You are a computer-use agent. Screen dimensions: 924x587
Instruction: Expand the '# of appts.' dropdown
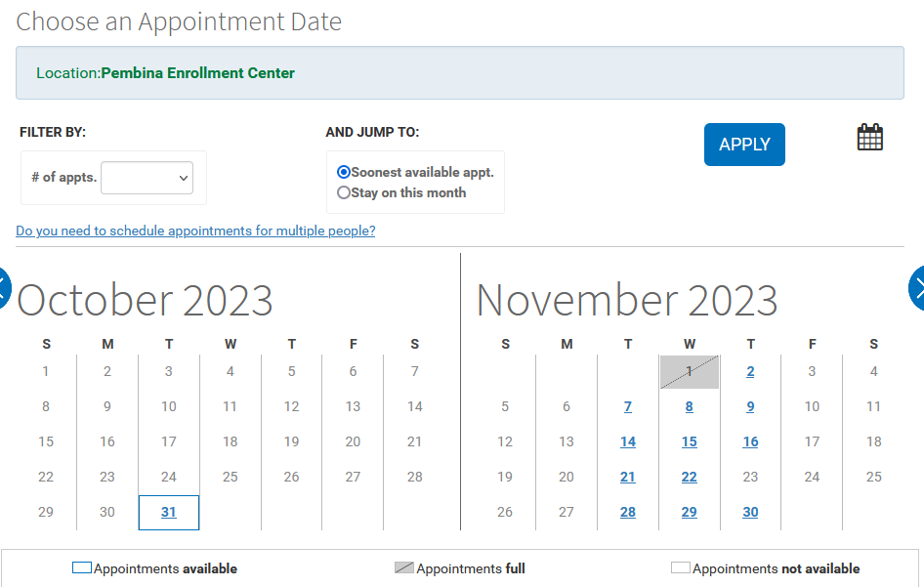point(147,178)
